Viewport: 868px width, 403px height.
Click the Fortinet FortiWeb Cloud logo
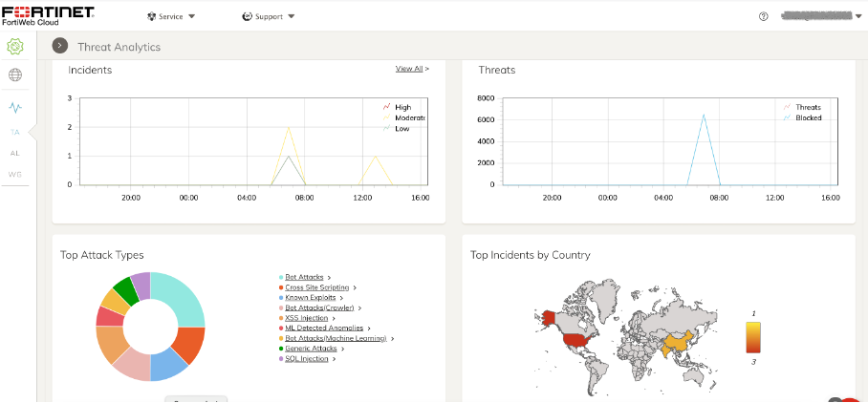click(x=48, y=15)
